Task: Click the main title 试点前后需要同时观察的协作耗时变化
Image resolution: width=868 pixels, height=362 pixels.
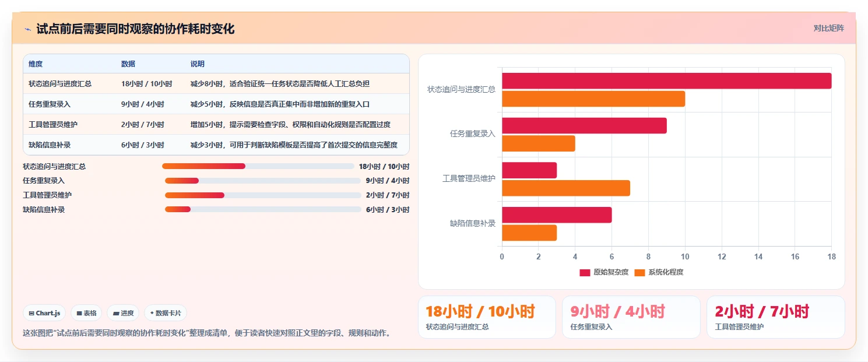Action: click(x=135, y=29)
